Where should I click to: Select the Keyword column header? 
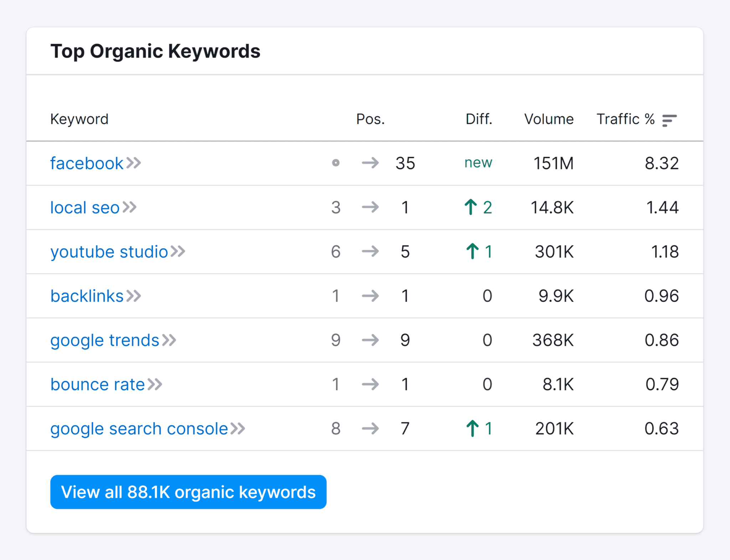pos(79,119)
